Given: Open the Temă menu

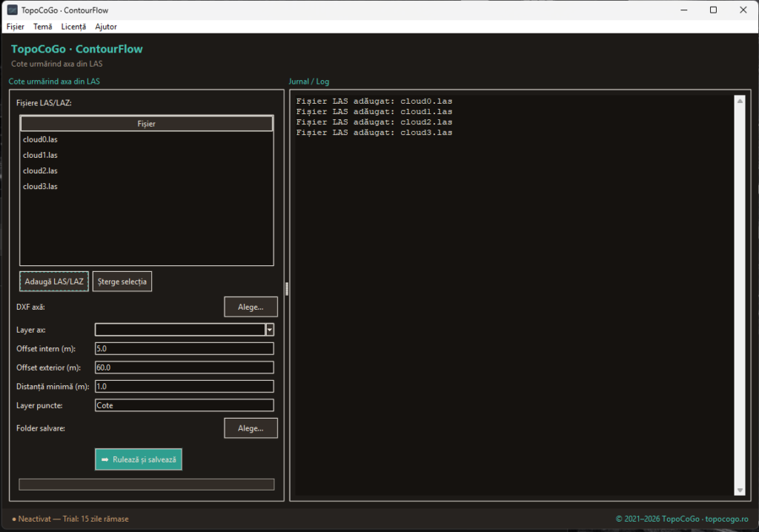Looking at the screenshot, I should click(x=42, y=27).
